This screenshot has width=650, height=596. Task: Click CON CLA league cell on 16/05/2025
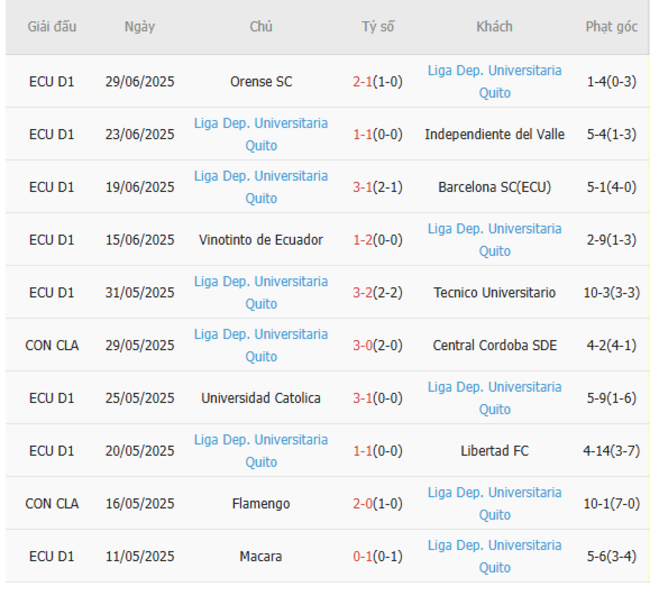point(52,504)
